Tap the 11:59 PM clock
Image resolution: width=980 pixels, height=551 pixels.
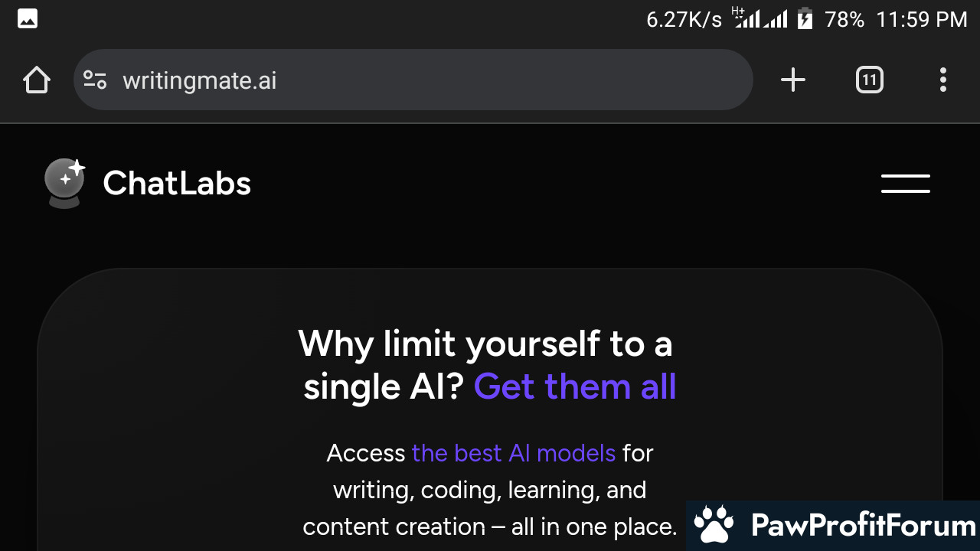[x=922, y=19]
